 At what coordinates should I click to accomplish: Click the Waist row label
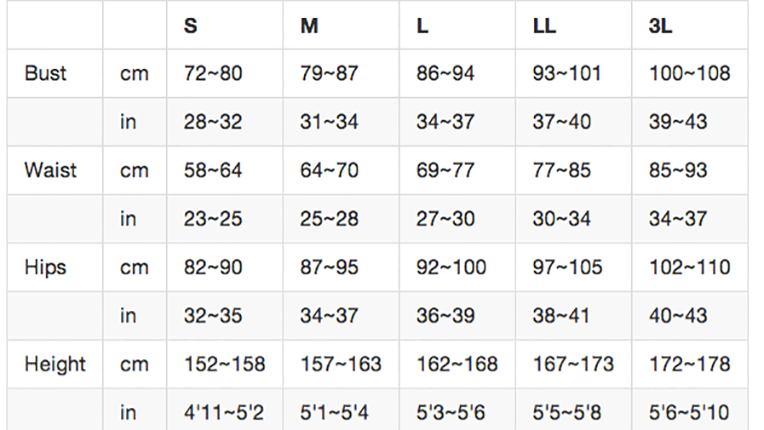[x=51, y=170]
